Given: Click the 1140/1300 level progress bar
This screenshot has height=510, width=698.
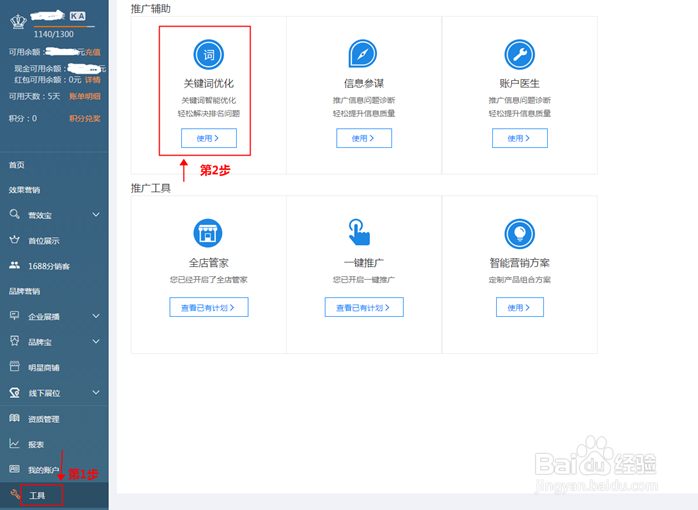Looking at the screenshot, I should (64, 27).
